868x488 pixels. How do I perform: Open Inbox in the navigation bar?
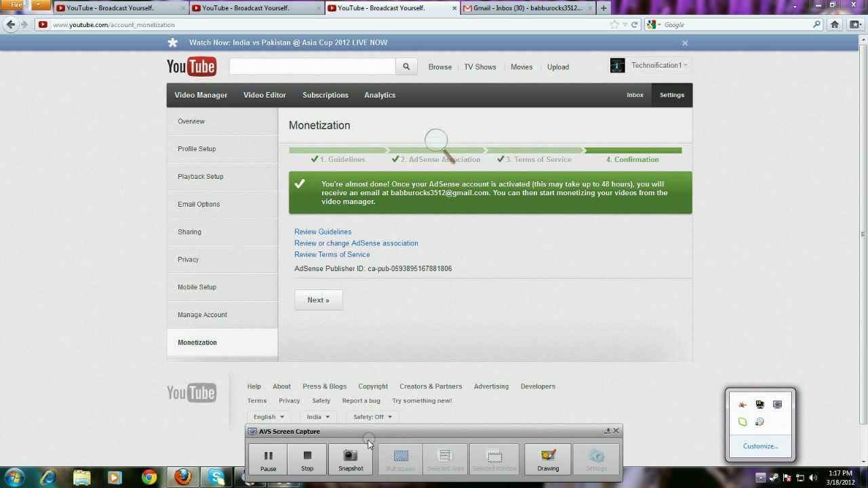click(x=635, y=95)
